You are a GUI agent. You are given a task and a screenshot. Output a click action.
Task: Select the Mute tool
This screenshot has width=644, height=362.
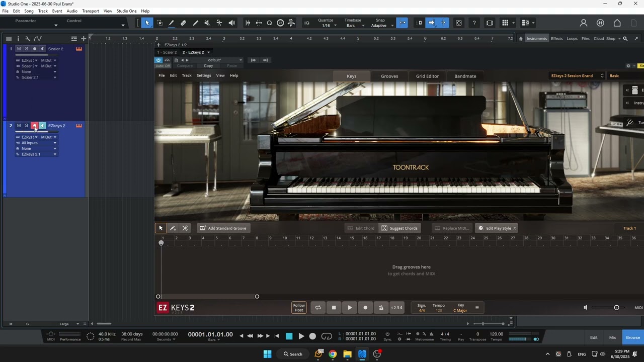click(x=207, y=23)
